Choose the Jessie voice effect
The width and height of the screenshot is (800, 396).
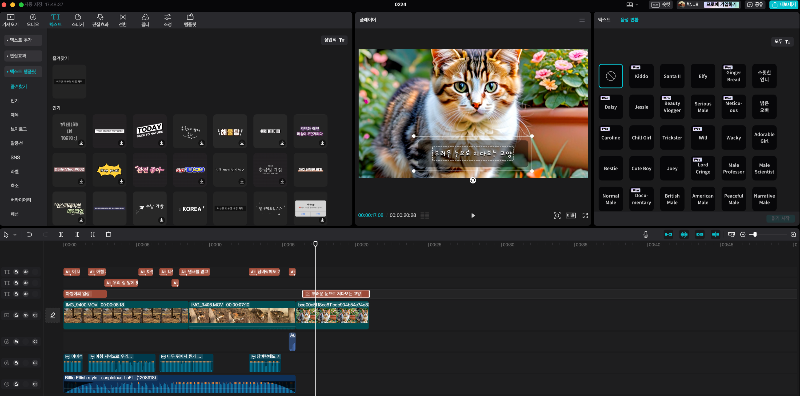coord(641,107)
